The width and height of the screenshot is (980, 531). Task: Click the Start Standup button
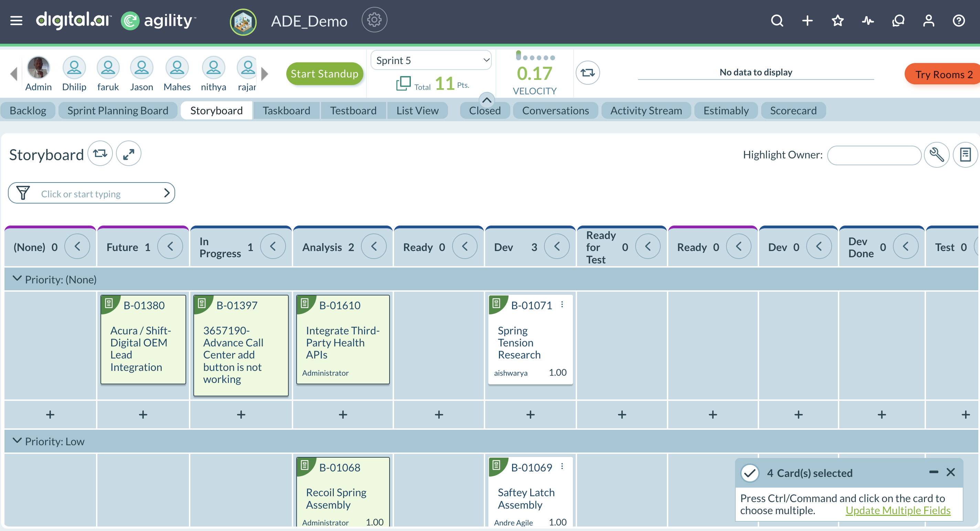324,73
